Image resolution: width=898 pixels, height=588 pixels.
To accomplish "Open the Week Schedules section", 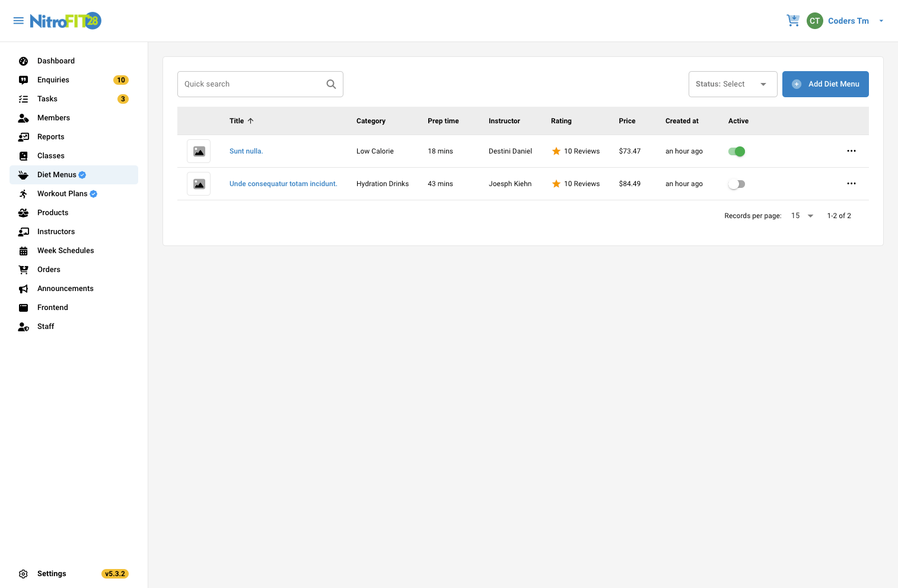I will pyautogui.click(x=65, y=250).
